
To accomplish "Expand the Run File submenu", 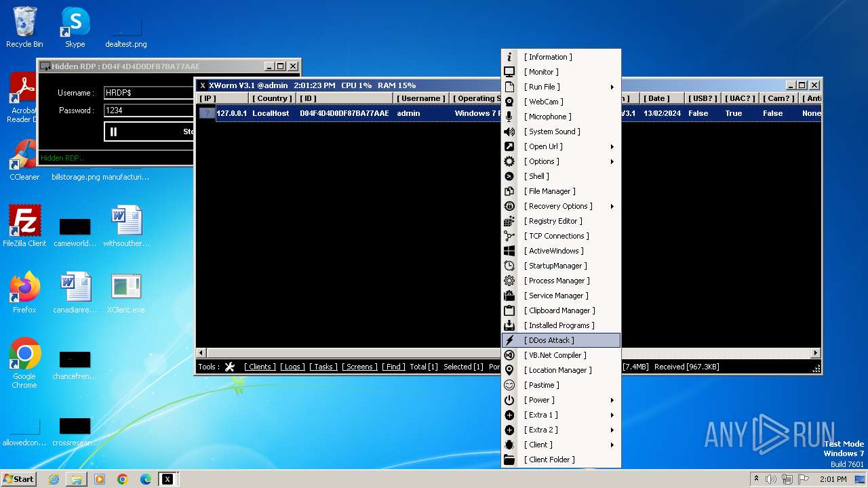I will point(612,87).
